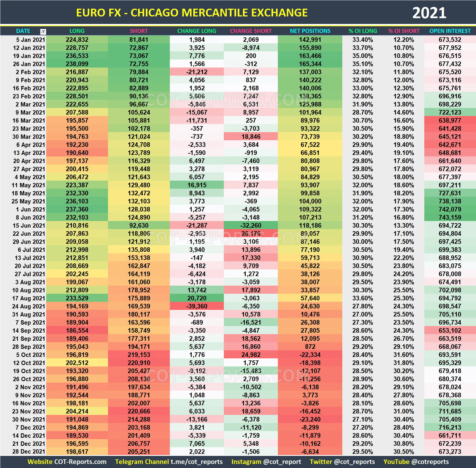Viewport: 476px width, 468px height.
Task: Click the EURO FX title banner
Action: [x=192, y=12]
